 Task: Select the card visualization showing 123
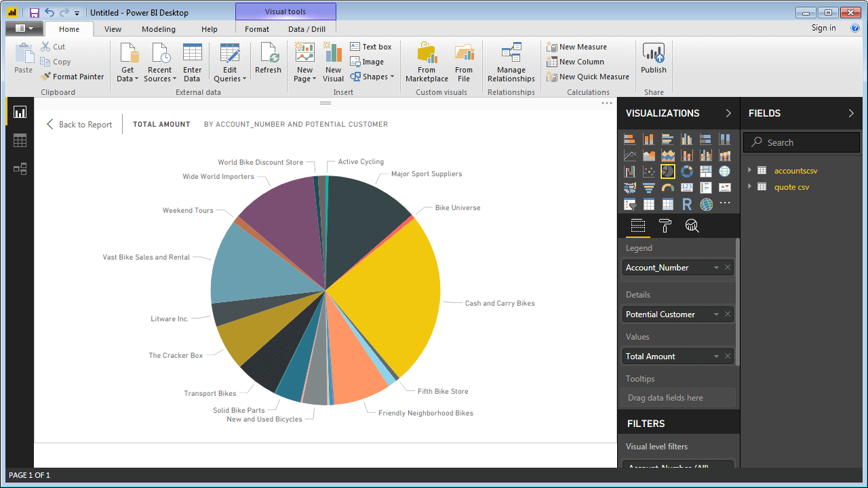coord(687,188)
